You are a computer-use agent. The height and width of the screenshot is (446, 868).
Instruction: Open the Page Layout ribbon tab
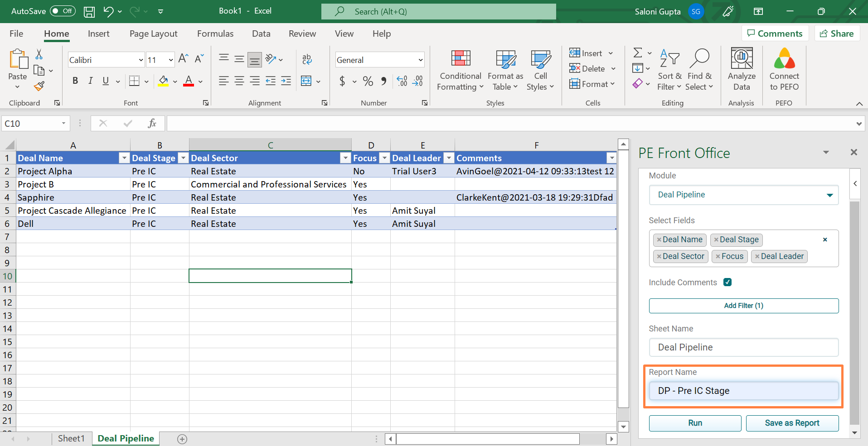(x=153, y=34)
